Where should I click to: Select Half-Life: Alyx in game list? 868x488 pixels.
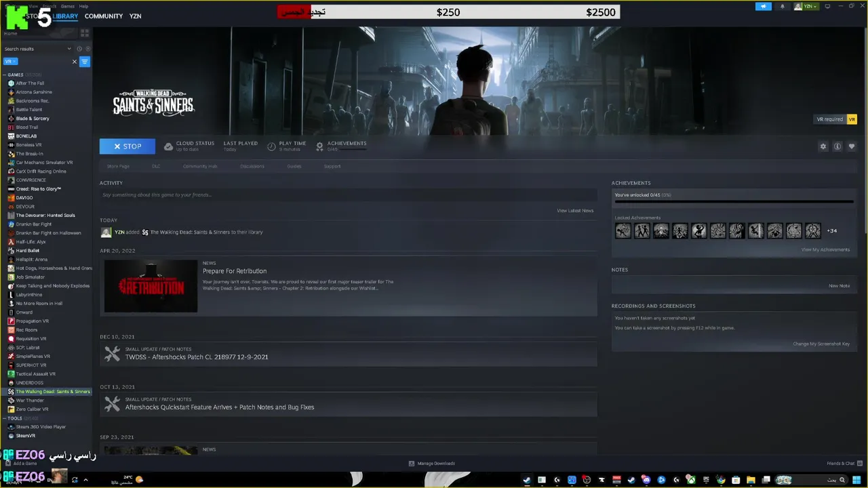[x=31, y=242]
